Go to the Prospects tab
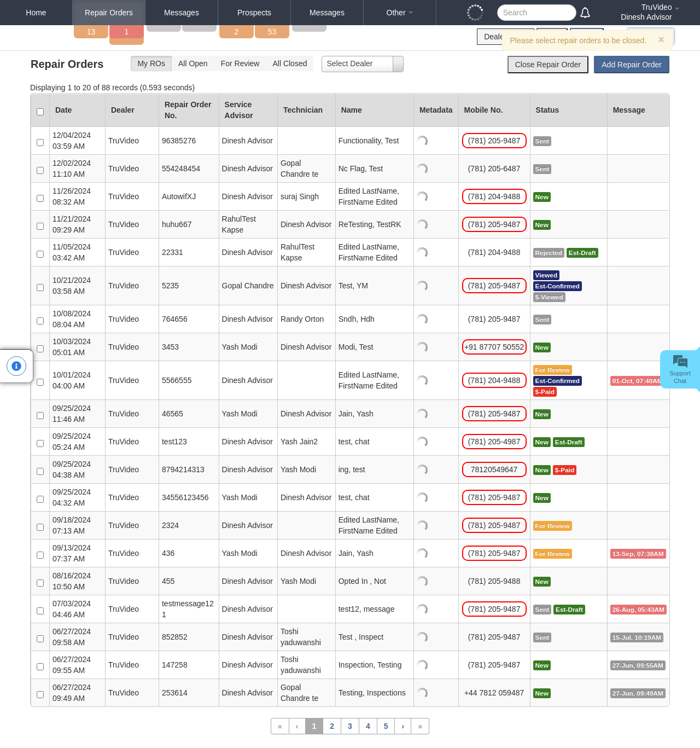Viewport: 700px width, 748px height. click(x=254, y=13)
